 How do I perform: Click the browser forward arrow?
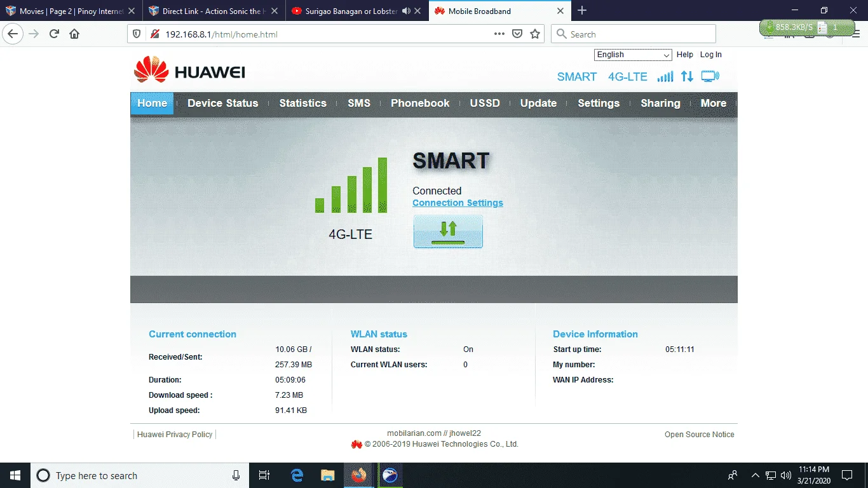34,34
